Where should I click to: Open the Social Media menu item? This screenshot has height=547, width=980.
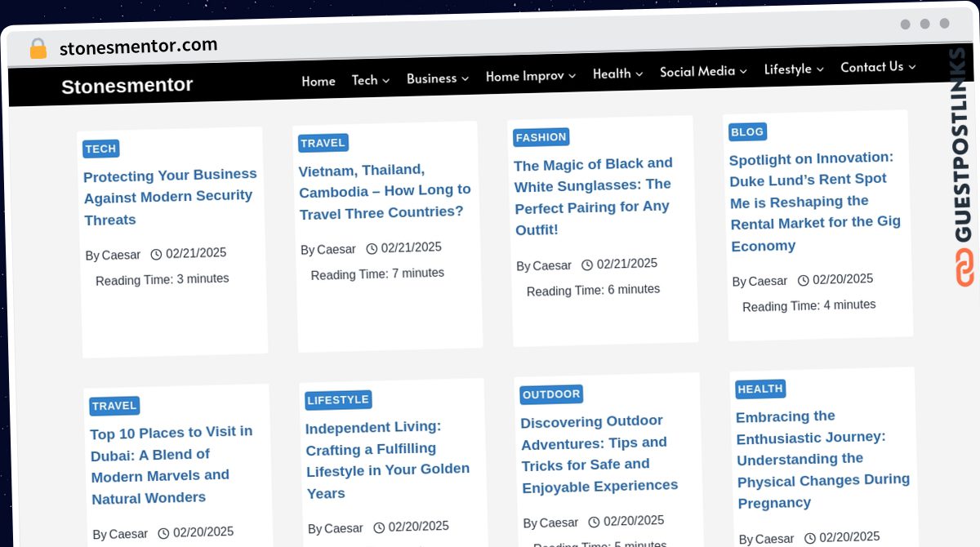tap(697, 72)
